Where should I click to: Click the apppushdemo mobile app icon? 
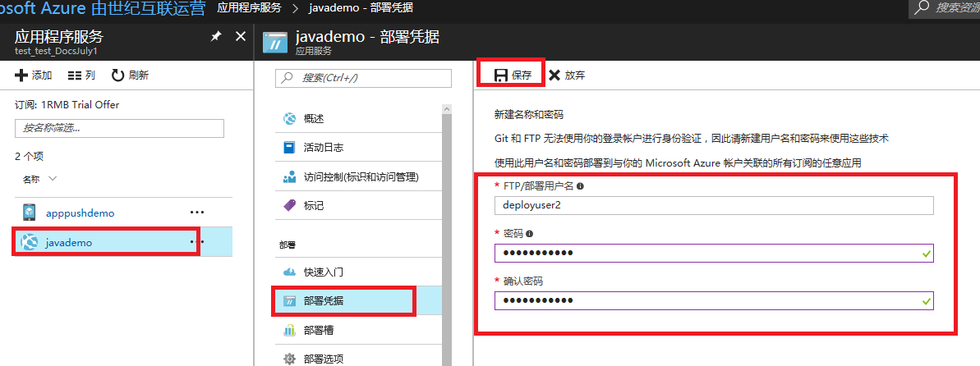coord(30,213)
